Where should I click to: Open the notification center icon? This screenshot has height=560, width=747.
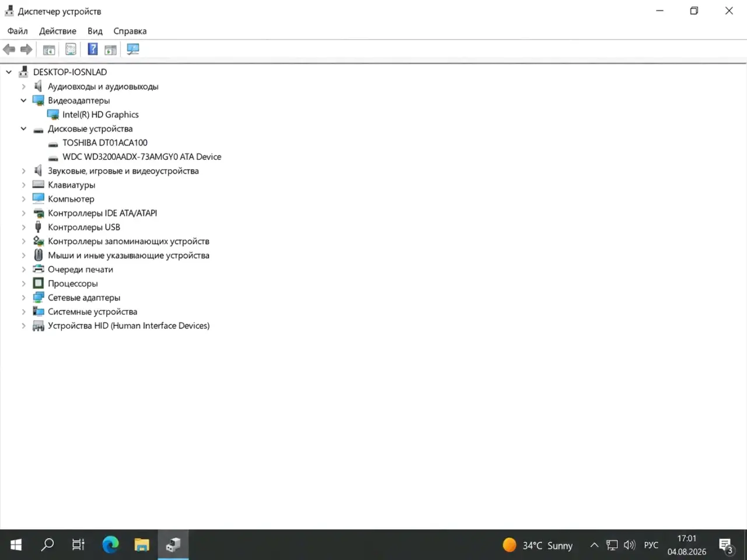[725, 545]
